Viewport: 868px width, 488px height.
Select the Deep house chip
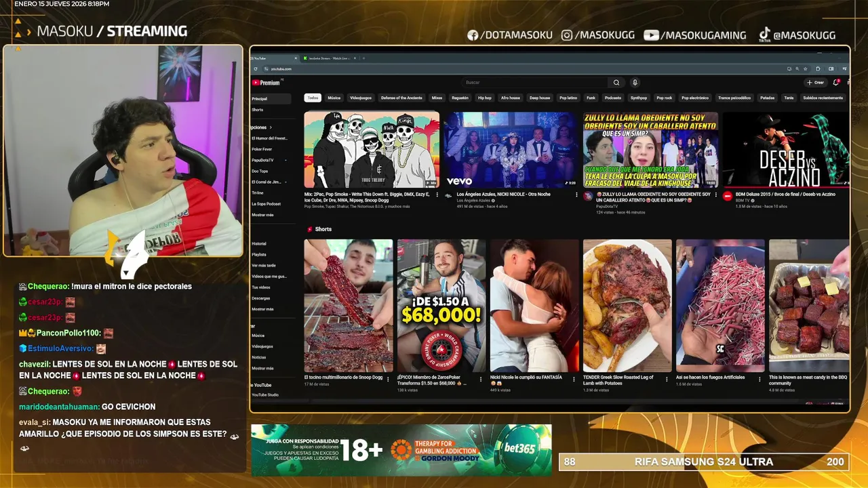pos(540,98)
